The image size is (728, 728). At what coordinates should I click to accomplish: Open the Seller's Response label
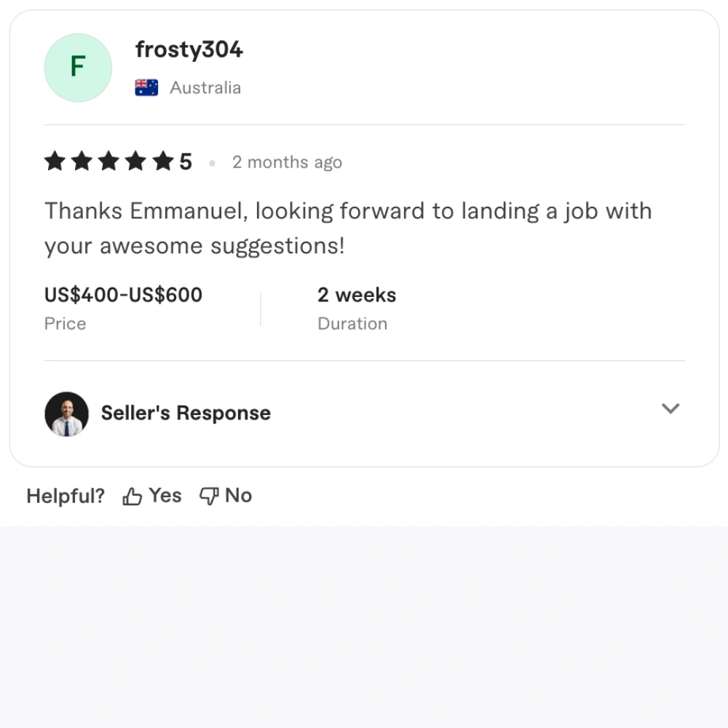pyautogui.click(x=186, y=414)
